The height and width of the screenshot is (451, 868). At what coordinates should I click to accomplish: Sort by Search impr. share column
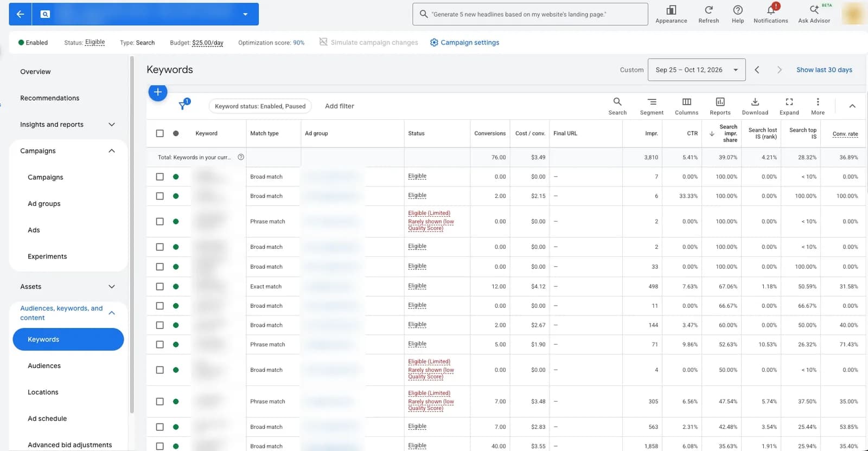click(724, 133)
